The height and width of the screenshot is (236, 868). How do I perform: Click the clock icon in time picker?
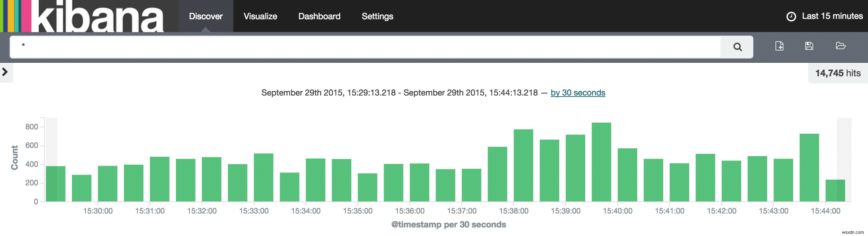[791, 16]
